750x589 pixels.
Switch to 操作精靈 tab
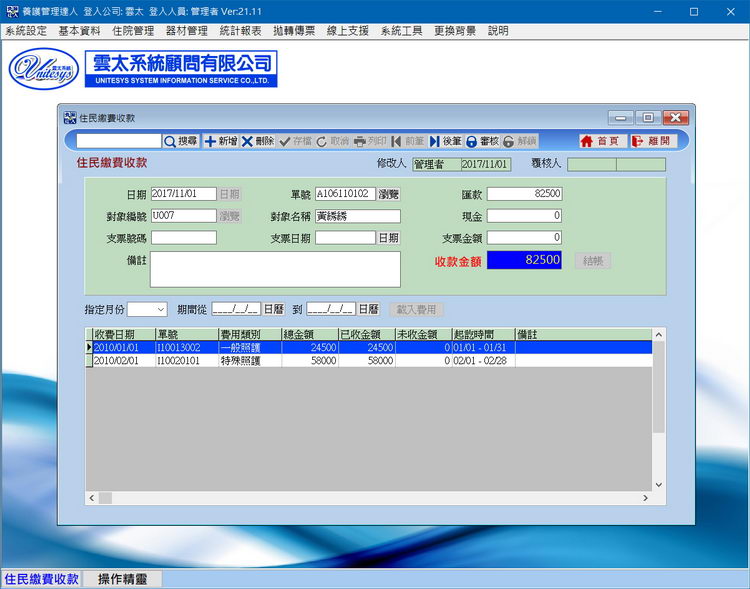pyautogui.click(x=122, y=579)
